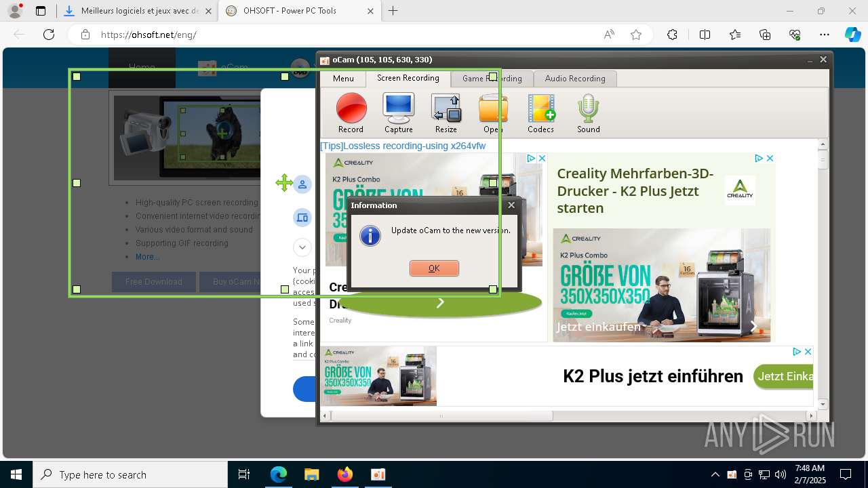
Task: Open Task View on the taskbar
Action: click(x=244, y=474)
